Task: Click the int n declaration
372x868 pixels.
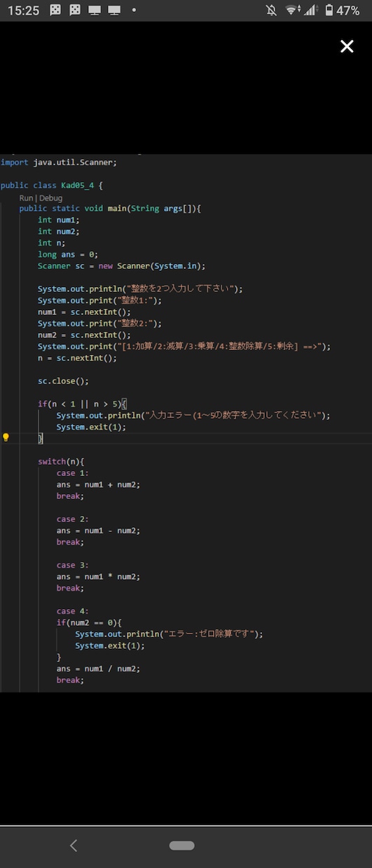Action: [52, 243]
